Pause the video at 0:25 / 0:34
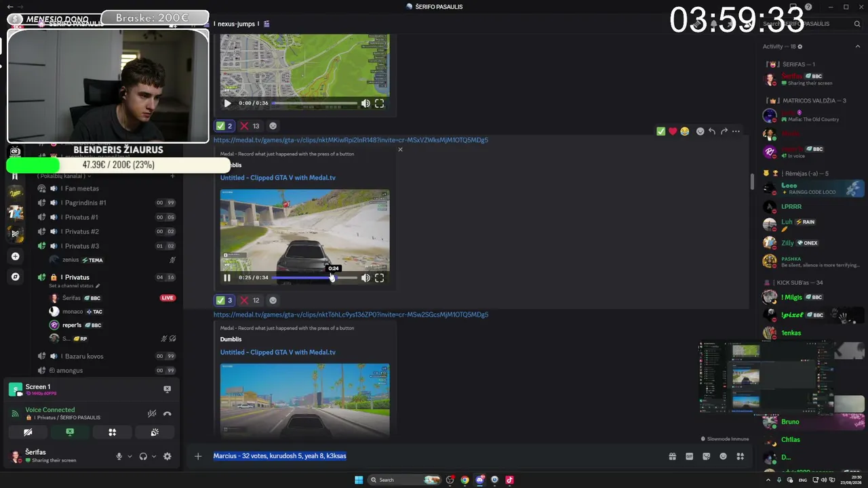 click(x=227, y=277)
